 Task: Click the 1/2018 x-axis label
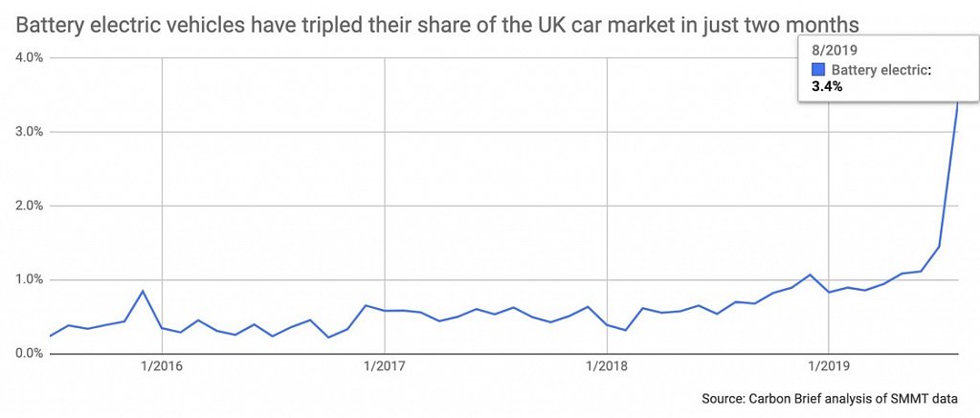click(606, 366)
